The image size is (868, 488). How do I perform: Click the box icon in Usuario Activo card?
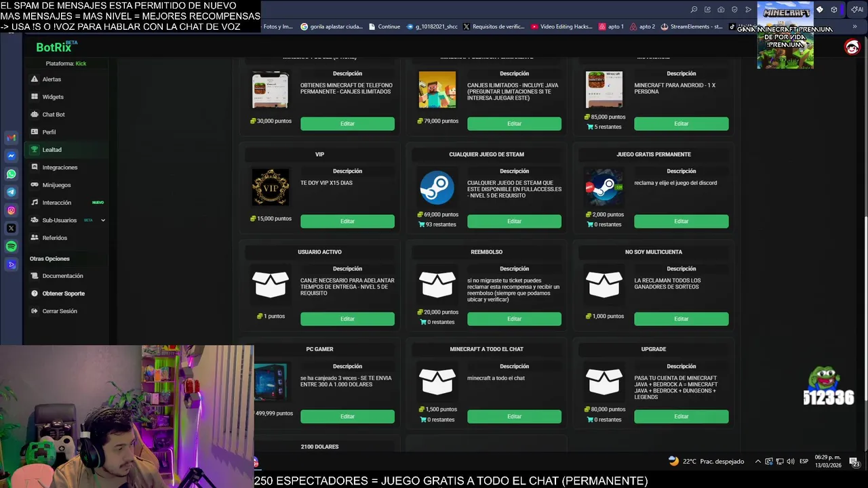pos(271,285)
